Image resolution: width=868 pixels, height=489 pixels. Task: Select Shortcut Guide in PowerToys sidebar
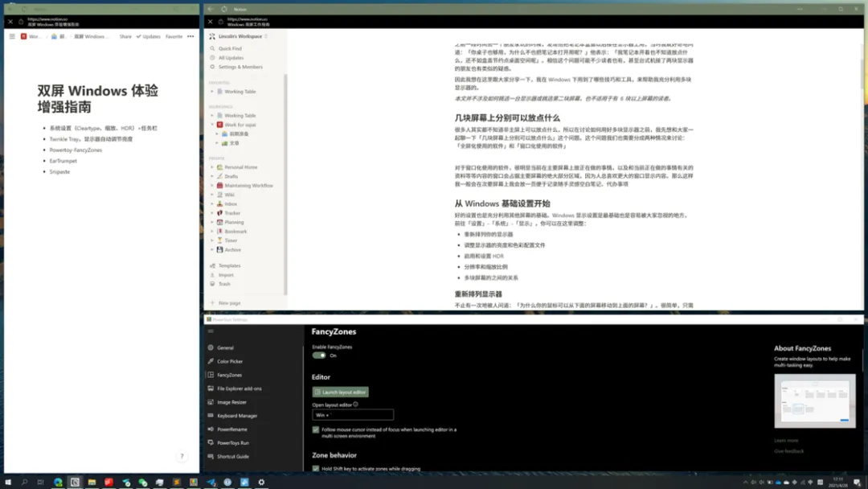pos(233,455)
